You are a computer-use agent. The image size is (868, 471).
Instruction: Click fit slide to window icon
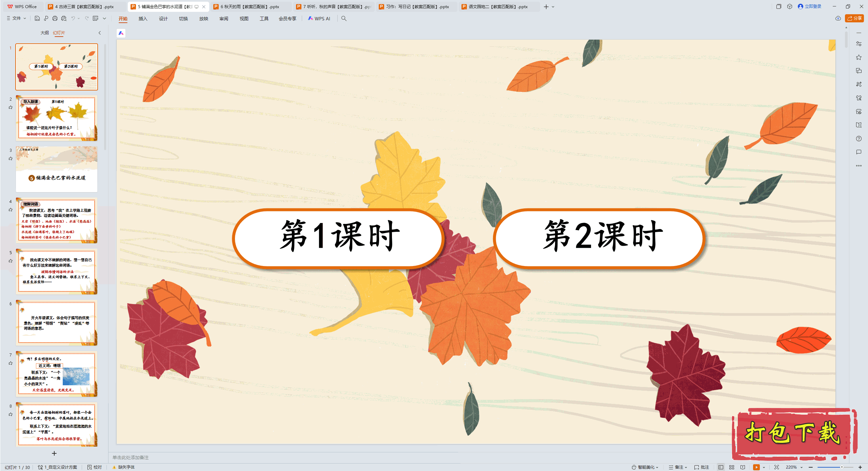coord(776,467)
